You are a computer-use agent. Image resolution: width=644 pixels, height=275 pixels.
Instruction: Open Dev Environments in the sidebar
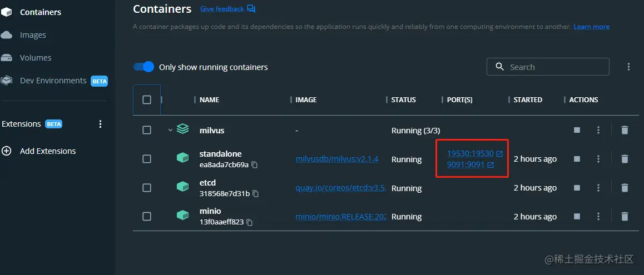[53, 81]
